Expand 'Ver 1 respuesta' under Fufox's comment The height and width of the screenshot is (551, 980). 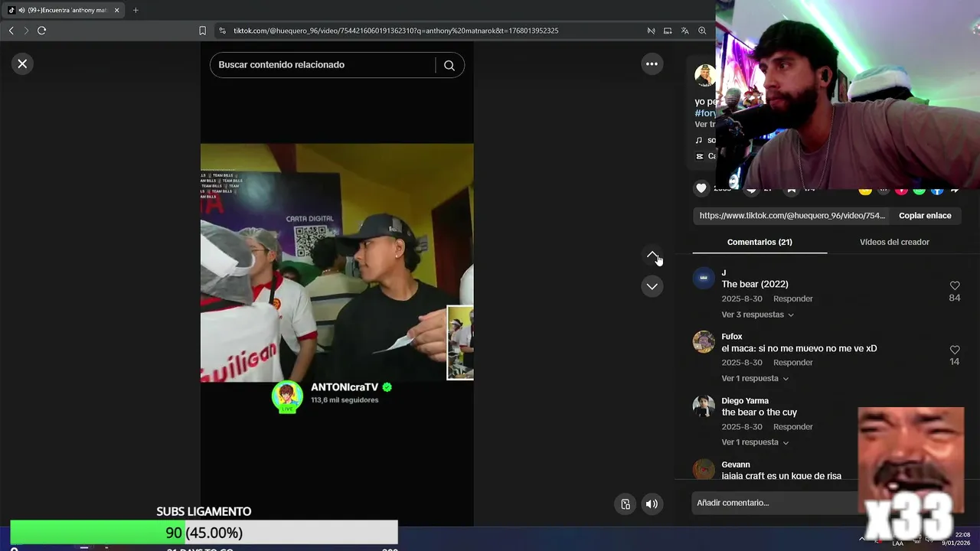tap(755, 378)
